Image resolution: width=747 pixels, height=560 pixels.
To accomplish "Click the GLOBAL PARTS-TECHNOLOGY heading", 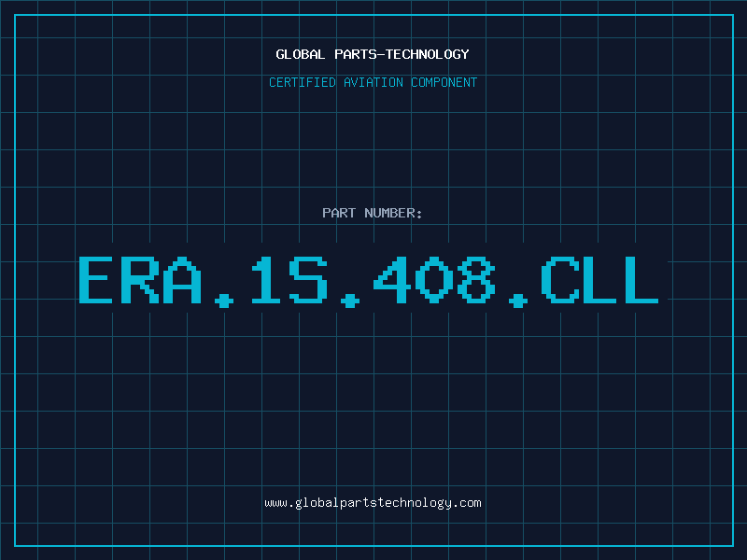I will 373,54.
